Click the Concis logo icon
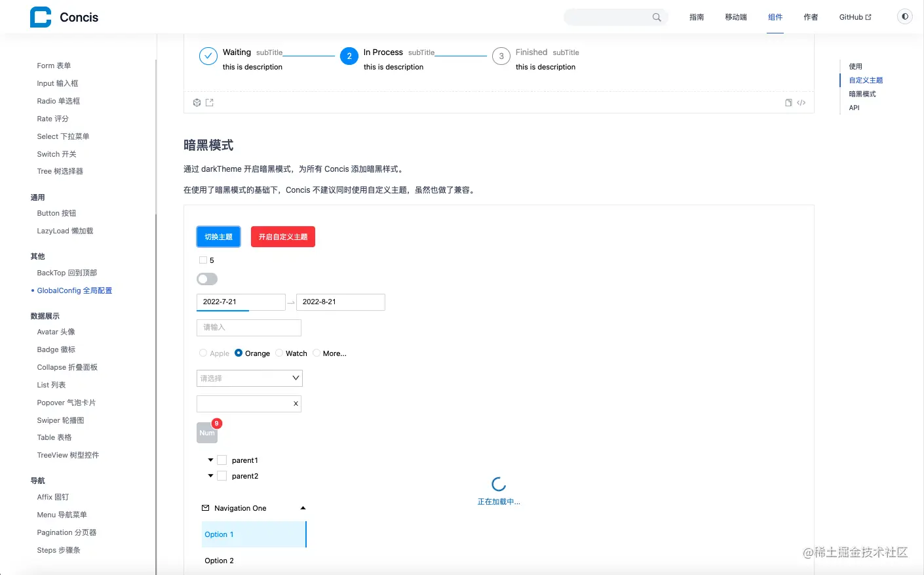The height and width of the screenshot is (575, 924). pos(41,17)
